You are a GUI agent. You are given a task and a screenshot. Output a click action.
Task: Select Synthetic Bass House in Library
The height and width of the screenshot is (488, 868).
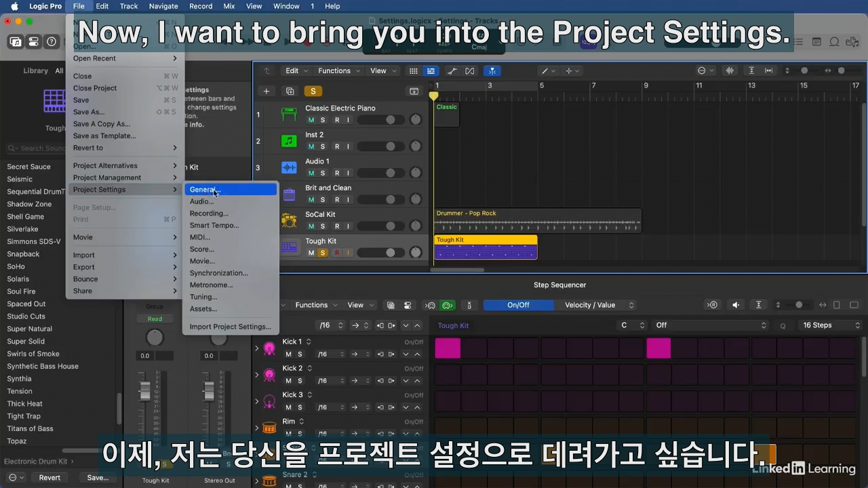tap(43, 366)
